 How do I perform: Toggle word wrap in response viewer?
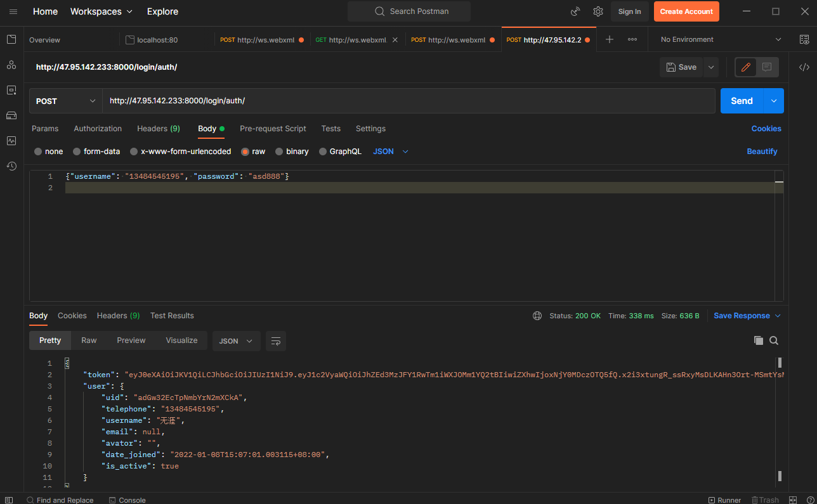tap(276, 341)
